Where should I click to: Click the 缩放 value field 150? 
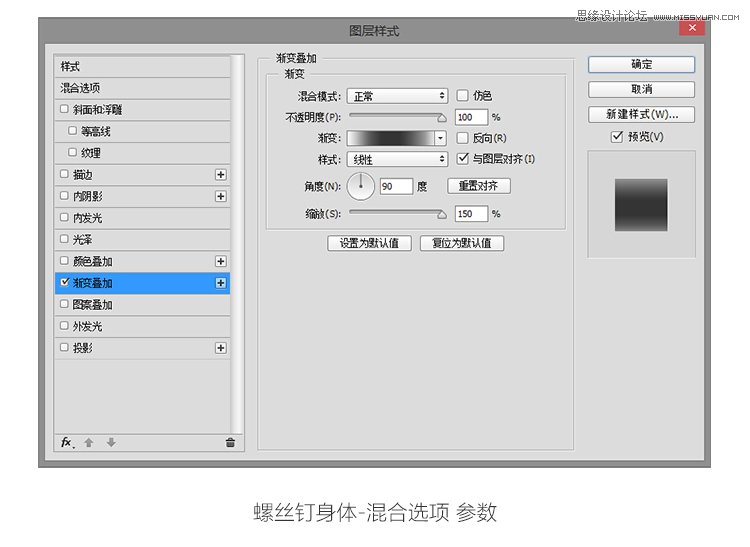472,214
